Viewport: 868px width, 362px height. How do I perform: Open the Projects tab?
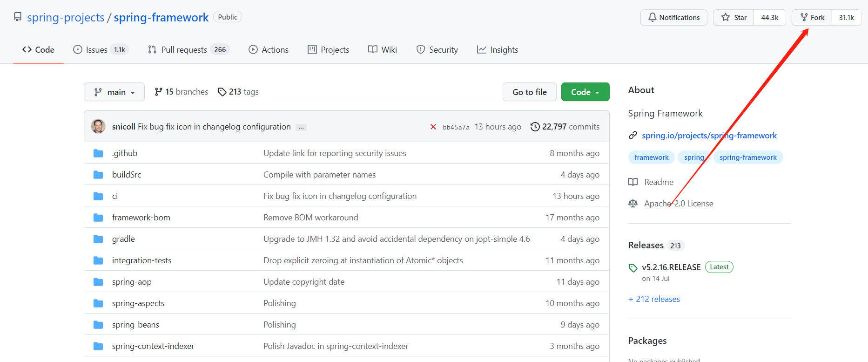tap(329, 49)
